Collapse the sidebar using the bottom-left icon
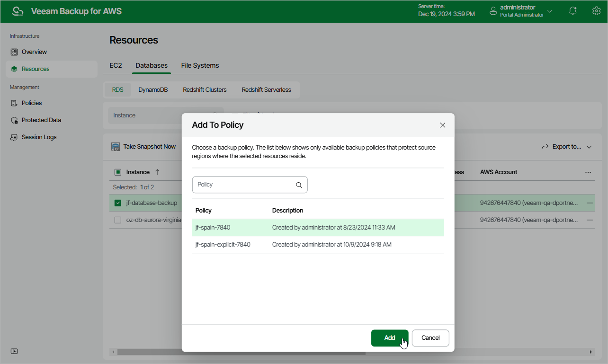The width and height of the screenshot is (608, 364). tap(14, 351)
